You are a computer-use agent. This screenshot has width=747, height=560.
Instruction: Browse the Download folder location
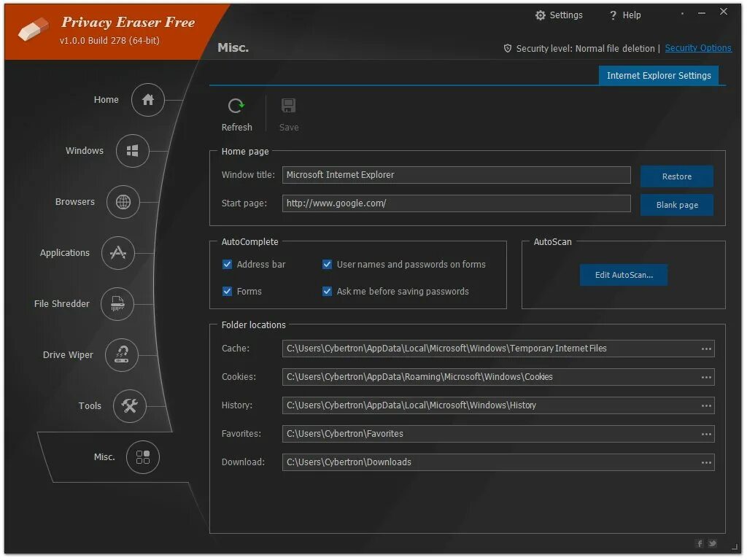point(706,462)
